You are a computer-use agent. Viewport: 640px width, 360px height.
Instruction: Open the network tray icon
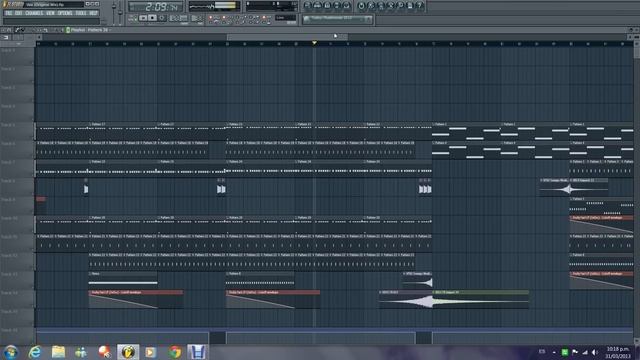tap(585, 352)
